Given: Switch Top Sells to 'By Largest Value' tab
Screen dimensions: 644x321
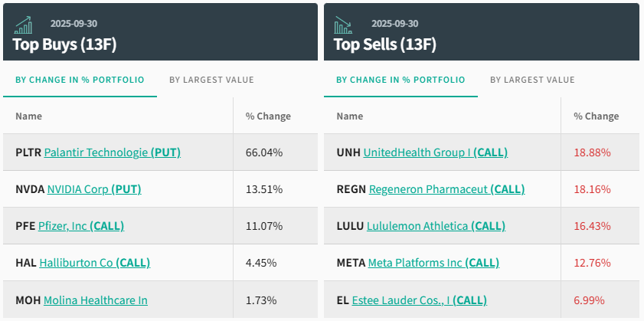Looking at the screenshot, I should click(532, 80).
